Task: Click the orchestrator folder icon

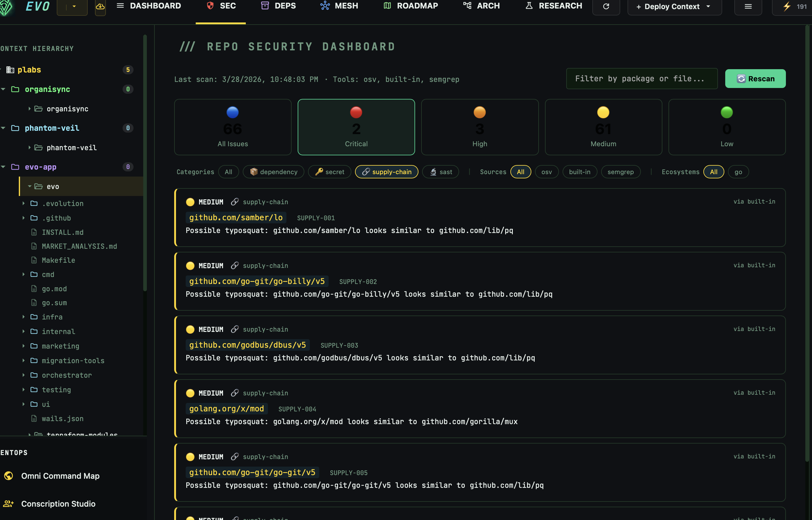Action: (34, 375)
